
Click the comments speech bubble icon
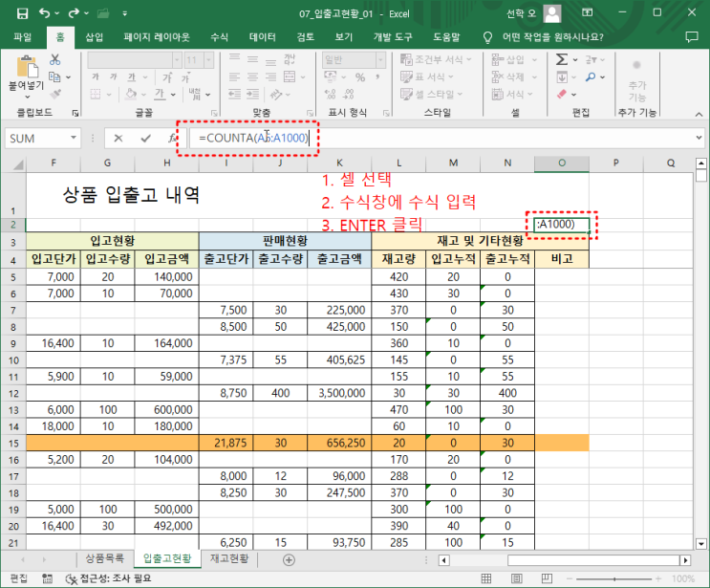[x=692, y=37]
